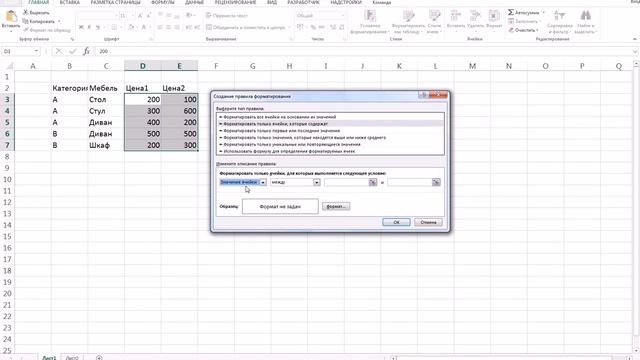Click Сортировка и фильтр icon

point(559,16)
